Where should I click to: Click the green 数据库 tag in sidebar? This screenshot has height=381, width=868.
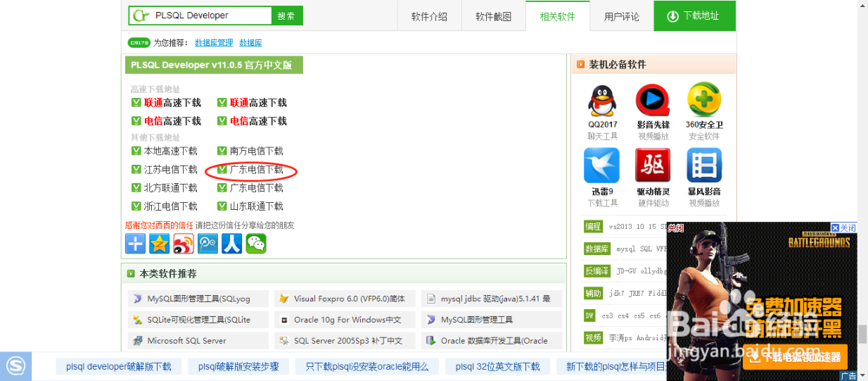(x=597, y=248)
